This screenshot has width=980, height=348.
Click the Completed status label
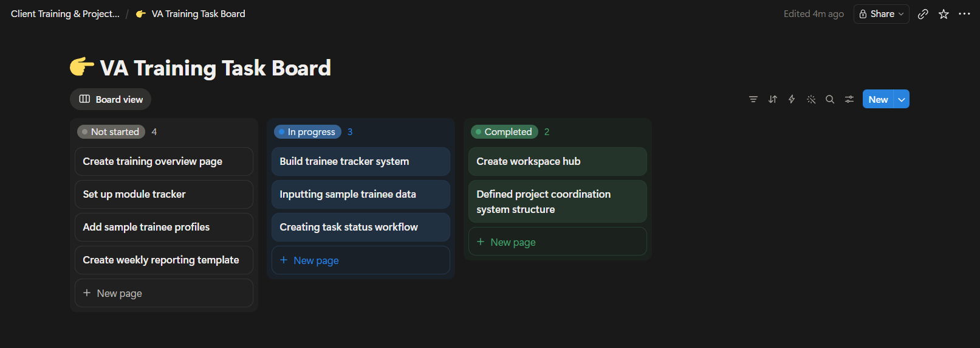(504, 131)
